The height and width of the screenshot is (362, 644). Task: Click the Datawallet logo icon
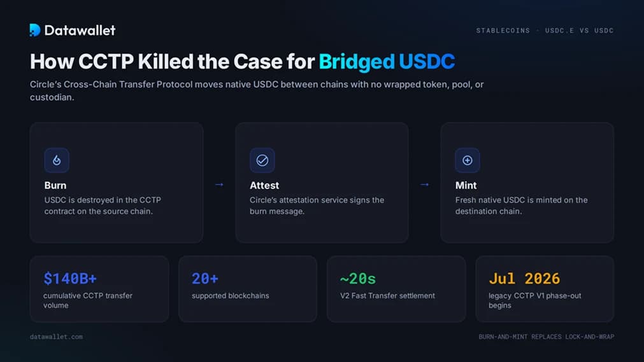coord(35,30)
